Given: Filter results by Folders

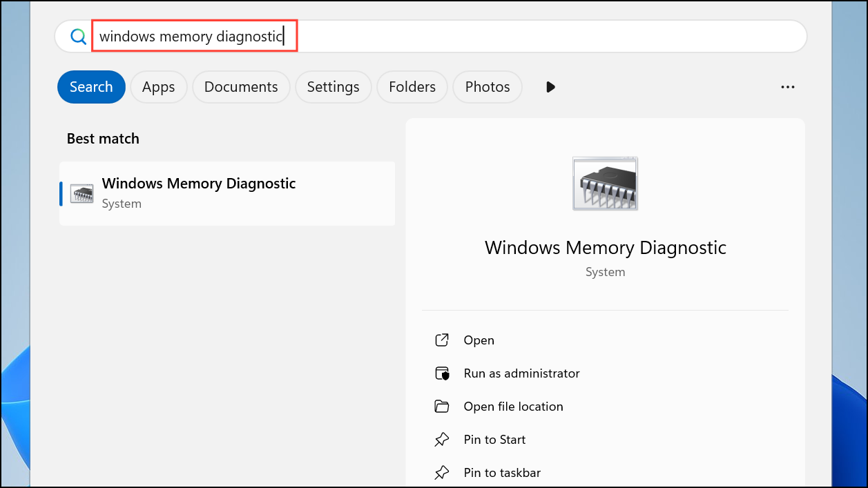Looking at the screenshot, I should click(412, 87).
